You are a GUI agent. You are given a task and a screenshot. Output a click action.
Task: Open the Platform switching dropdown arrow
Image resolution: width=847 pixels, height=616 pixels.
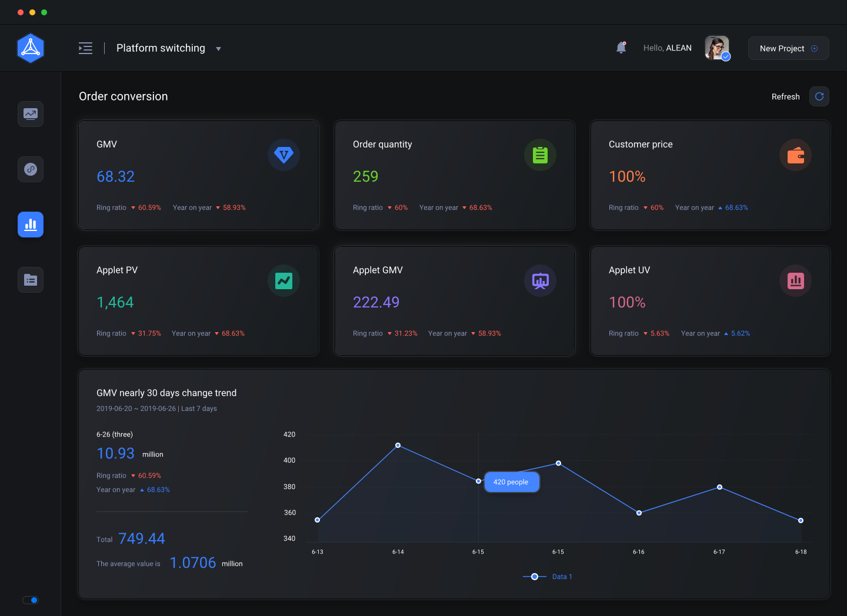tap(218, 49)
